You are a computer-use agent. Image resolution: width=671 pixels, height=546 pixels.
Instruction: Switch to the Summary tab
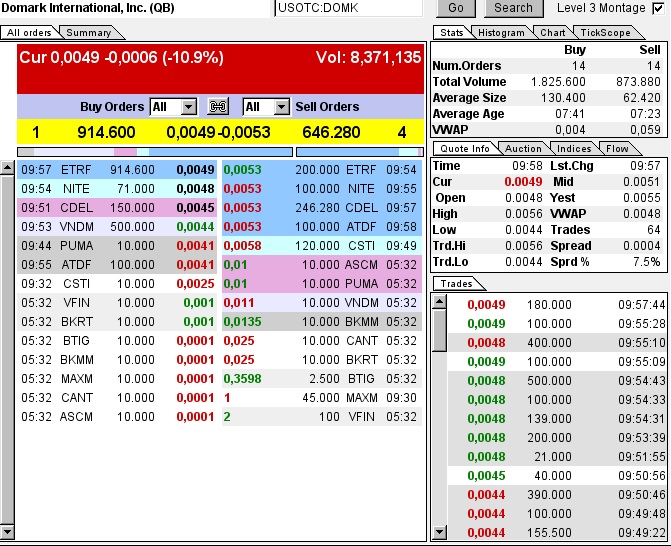click(89, 33)
